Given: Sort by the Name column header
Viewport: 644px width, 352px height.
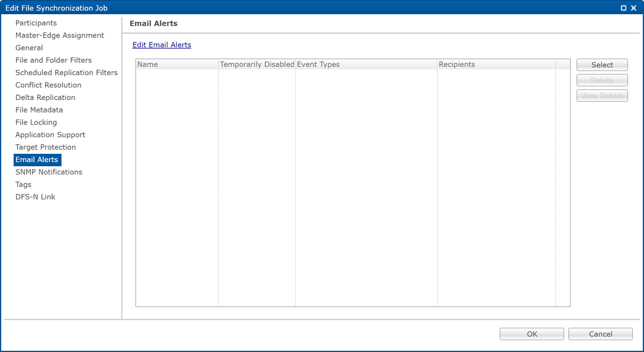Looking at the screenshot, I should click(177, 64).
